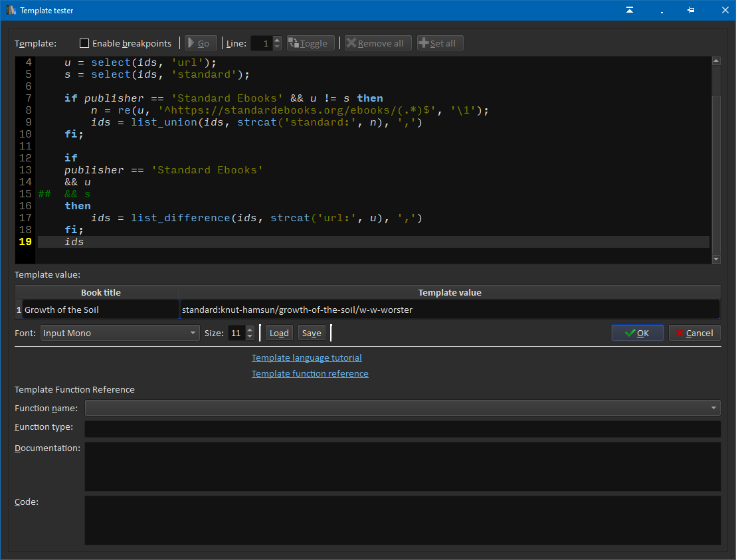Open the Font dropdown showing Input Mono
Viewport: 736px width, 560px height.
120,333
